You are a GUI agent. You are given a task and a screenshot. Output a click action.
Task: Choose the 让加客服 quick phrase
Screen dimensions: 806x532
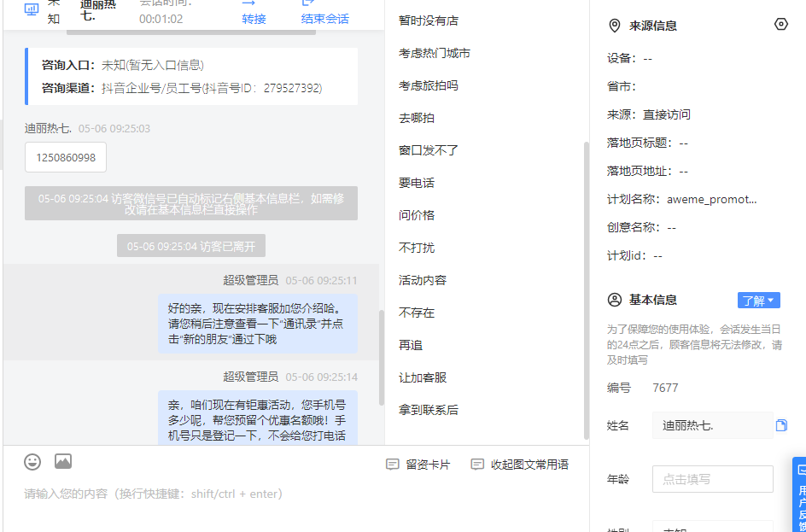(x=423, y=377)
